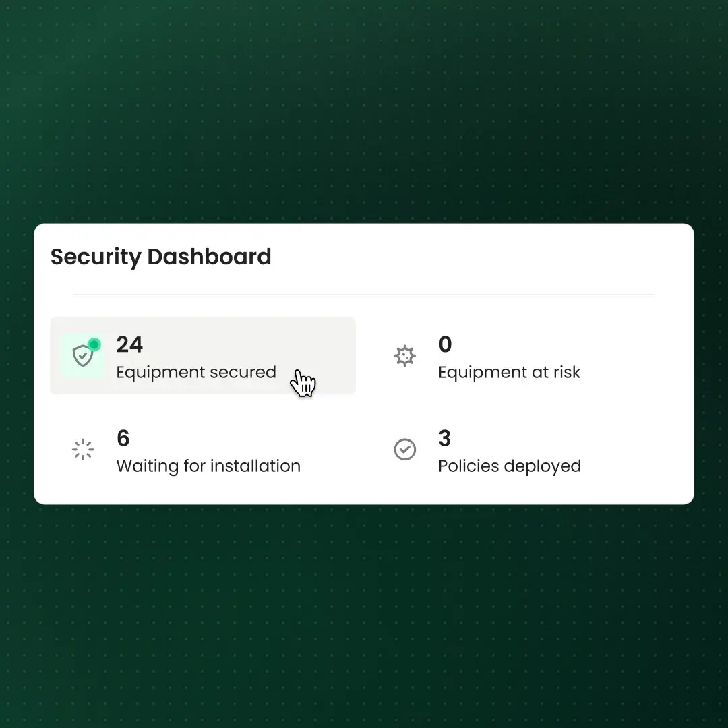Screen dimensions: 728x728
Task: Click the Equipment secured label
Action: coord(196,372)
